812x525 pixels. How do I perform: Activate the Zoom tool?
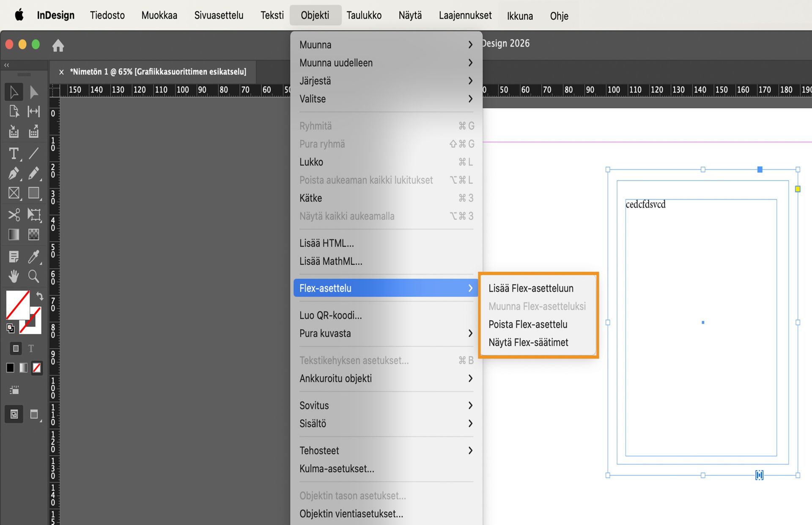[33, 276]
